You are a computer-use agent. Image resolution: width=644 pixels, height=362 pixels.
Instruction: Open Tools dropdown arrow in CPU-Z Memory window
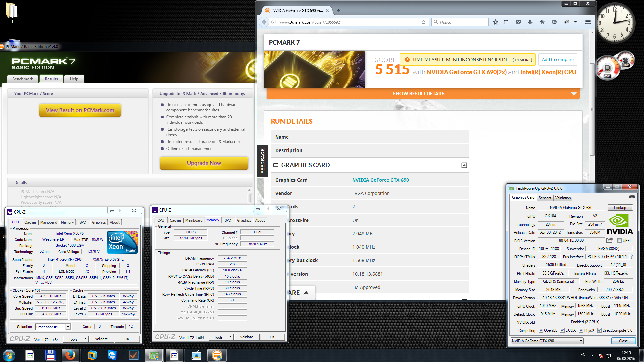(230, 337)
